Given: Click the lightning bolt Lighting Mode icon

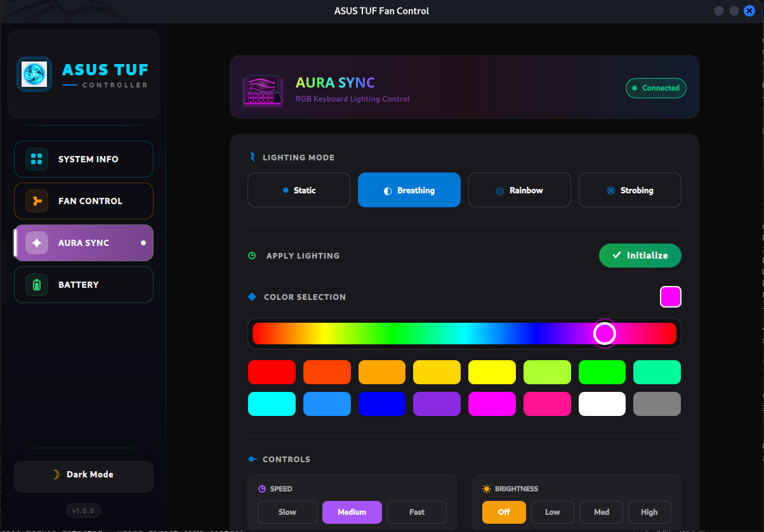Looking at the screenshot, I should (253, 157).
